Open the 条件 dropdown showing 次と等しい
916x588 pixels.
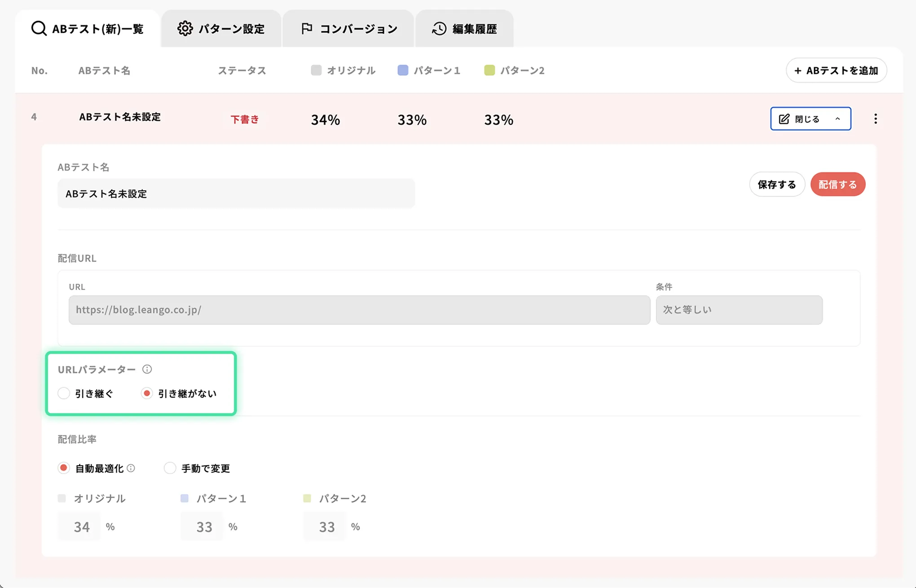point(739,310)
